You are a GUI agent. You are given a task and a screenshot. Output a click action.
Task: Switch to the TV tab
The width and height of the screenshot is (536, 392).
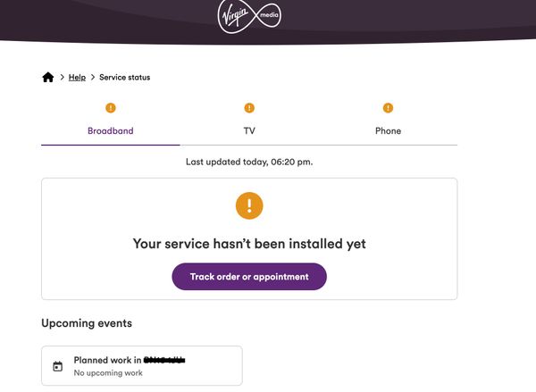[249, 131]
